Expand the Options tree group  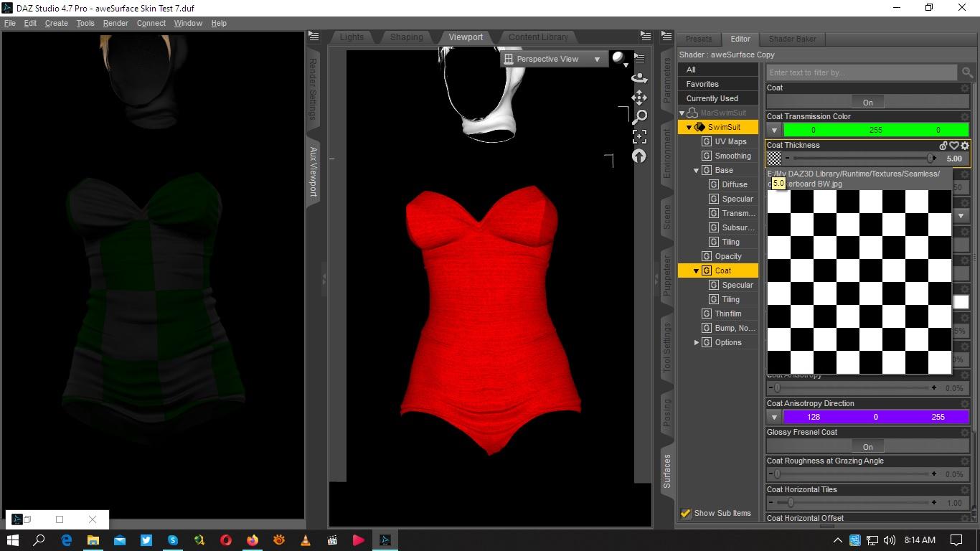click(x=697, y=342)
